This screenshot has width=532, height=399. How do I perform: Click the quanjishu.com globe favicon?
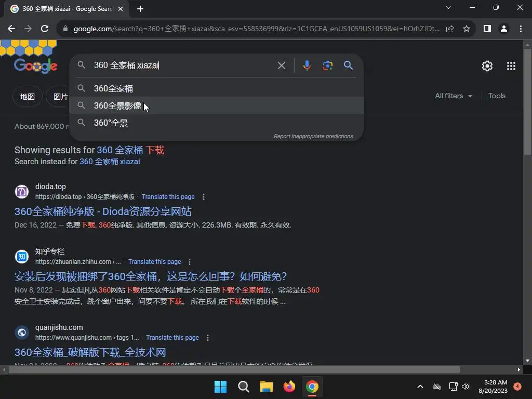[22, 332]
